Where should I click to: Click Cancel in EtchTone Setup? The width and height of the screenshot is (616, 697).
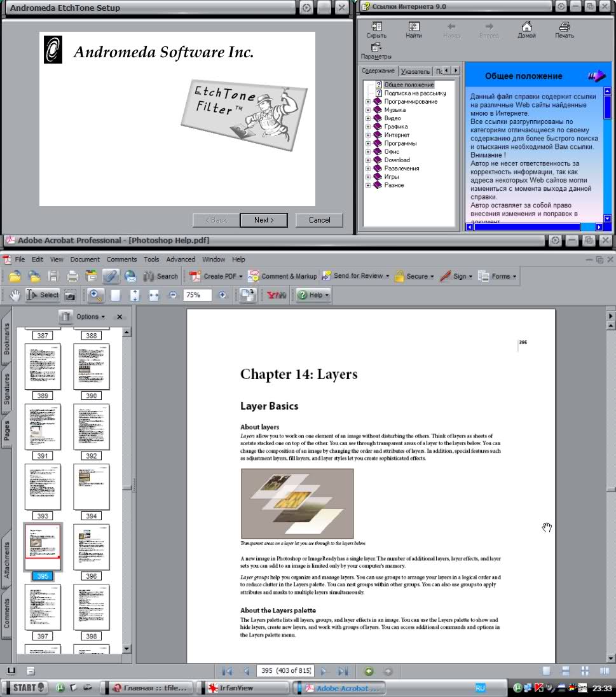pyautogui.click(x=319, y=220)
